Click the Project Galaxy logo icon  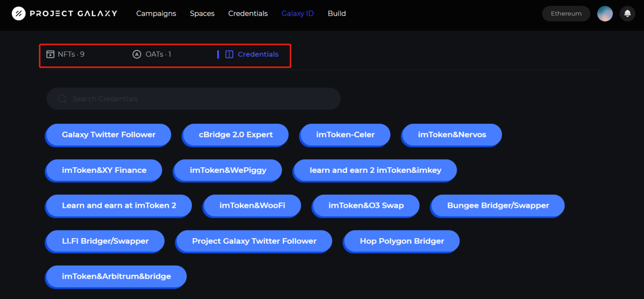(x=19, y=14)
